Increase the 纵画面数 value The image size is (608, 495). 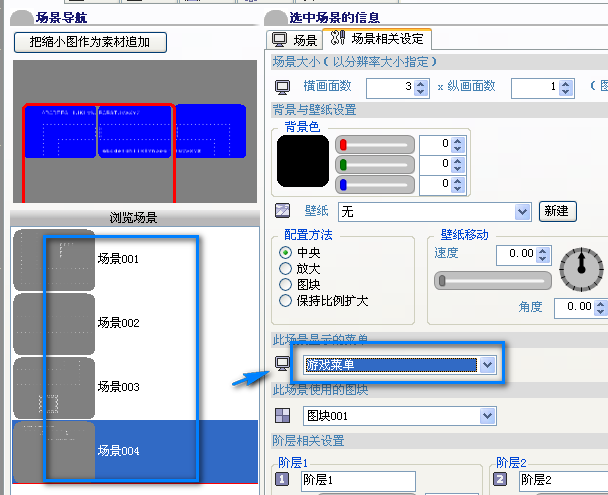(x=566, y=84)
